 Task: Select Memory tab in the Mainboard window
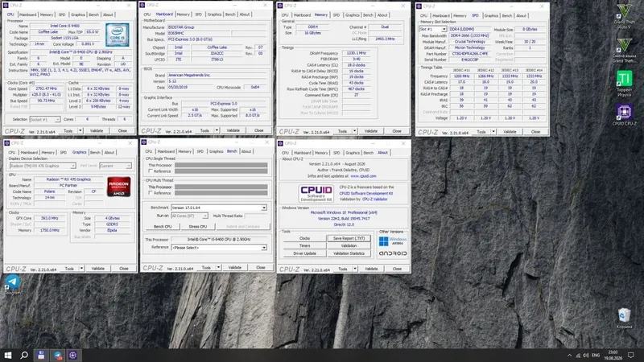click(184, 14)
